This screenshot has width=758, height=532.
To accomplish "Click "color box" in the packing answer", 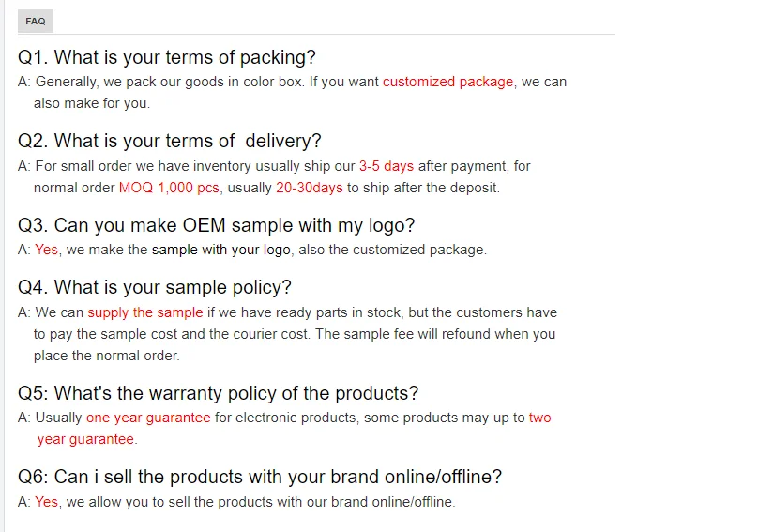I will pos(278,82).
